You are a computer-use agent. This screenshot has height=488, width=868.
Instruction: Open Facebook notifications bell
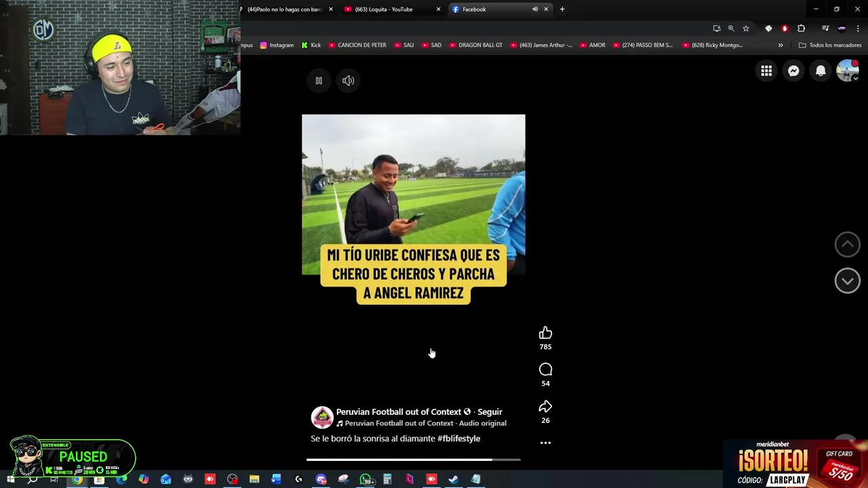821,70
